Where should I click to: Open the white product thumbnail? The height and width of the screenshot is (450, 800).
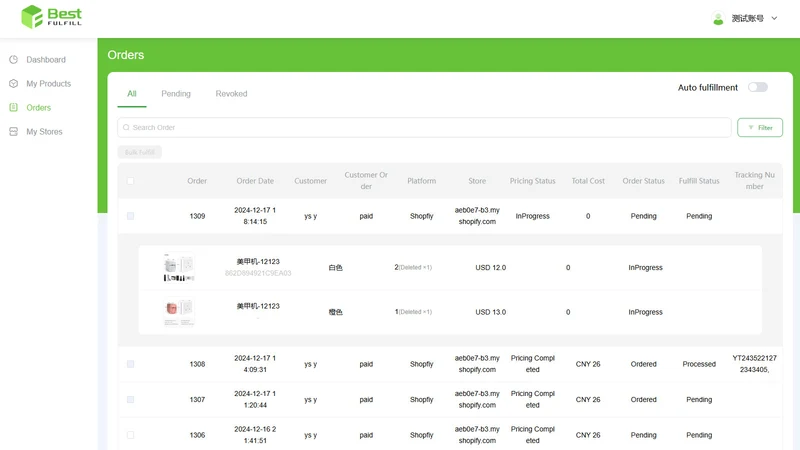tap(179, 267)
